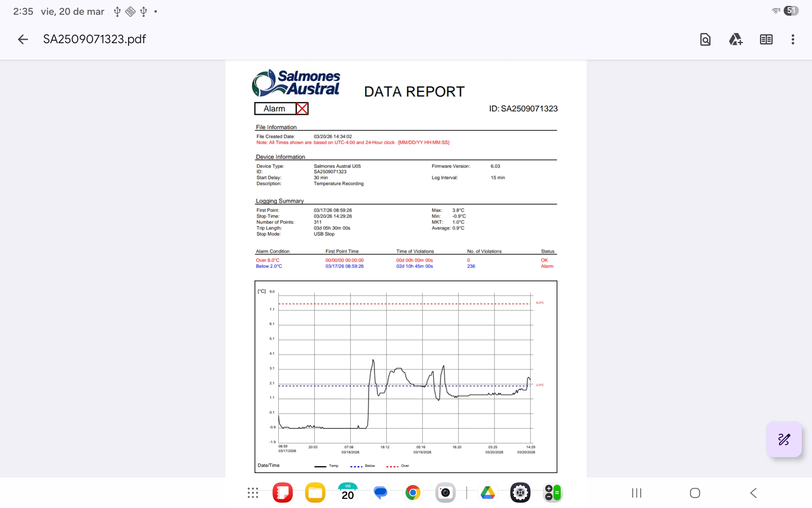Open find in document search icon
812x508 pixels.
tap(705, 39)
